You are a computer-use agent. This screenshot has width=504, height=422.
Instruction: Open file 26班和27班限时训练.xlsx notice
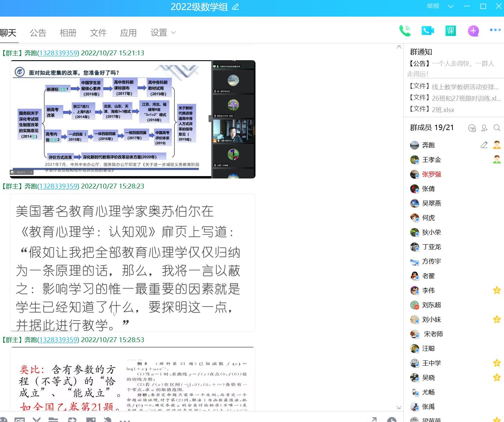(466, 98)
